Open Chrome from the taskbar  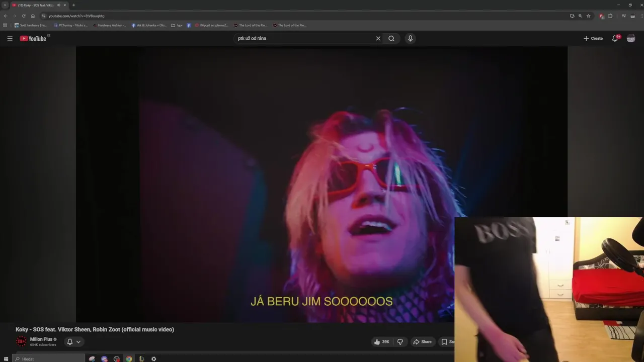129,359
